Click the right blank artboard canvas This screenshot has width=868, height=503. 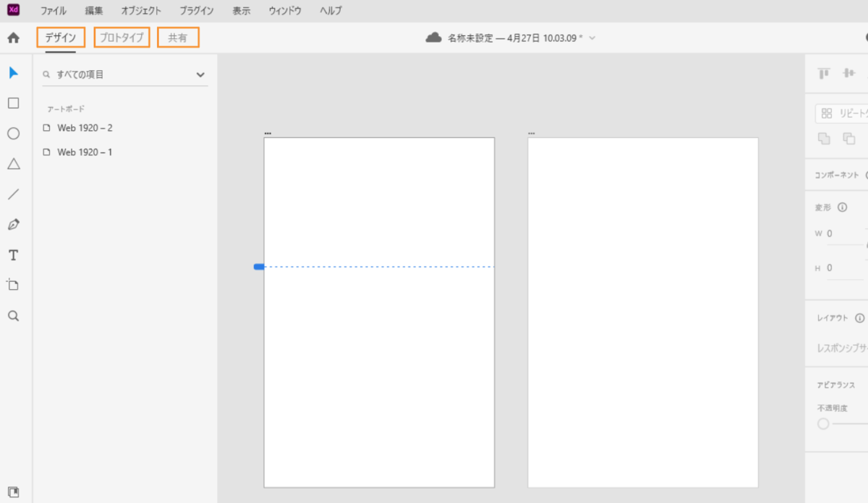(643, 312)
